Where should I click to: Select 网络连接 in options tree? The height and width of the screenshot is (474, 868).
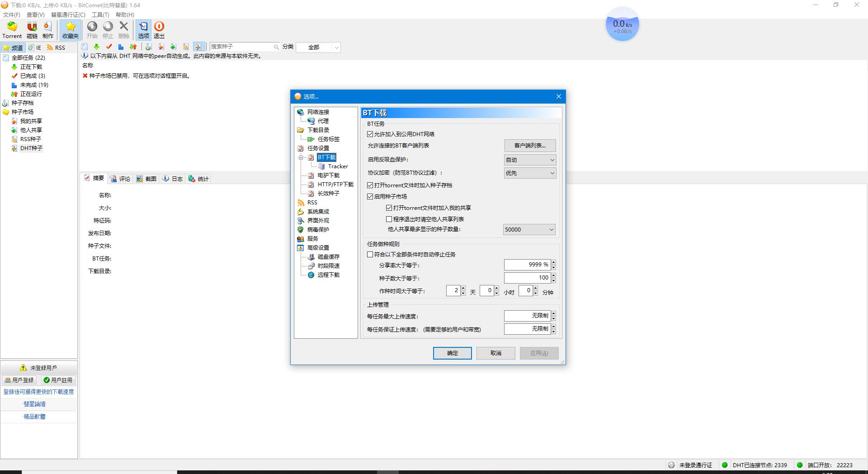pyautogui.click(x=318, y=112)
